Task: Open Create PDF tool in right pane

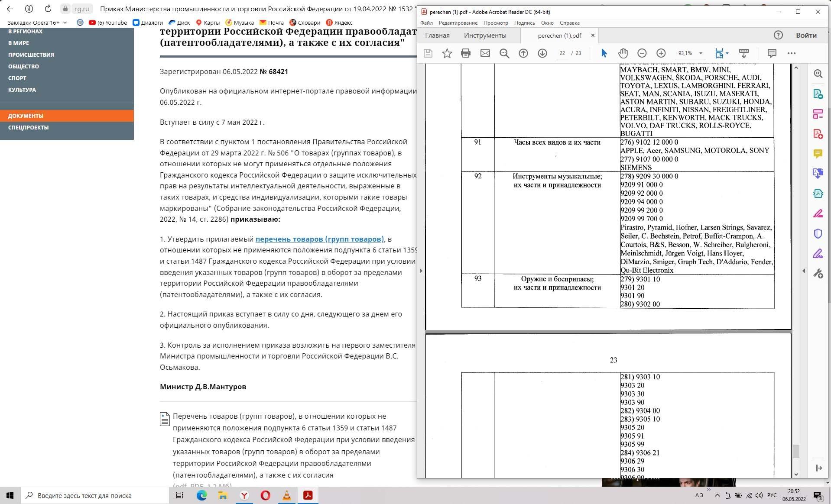Action: (x=818, y=134)
